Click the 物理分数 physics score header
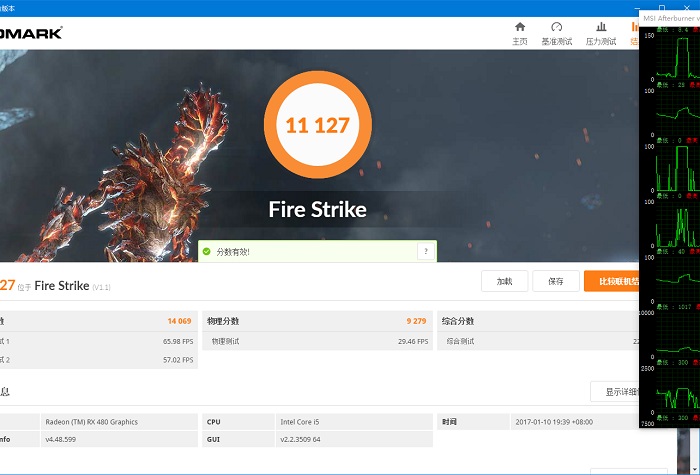 (x=222, y=321)
